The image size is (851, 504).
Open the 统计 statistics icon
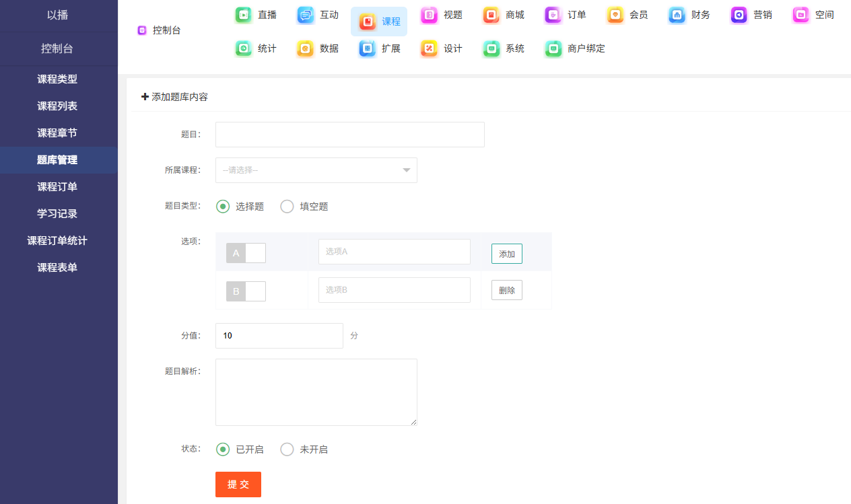pyautogui.click(x=244, y=48)
